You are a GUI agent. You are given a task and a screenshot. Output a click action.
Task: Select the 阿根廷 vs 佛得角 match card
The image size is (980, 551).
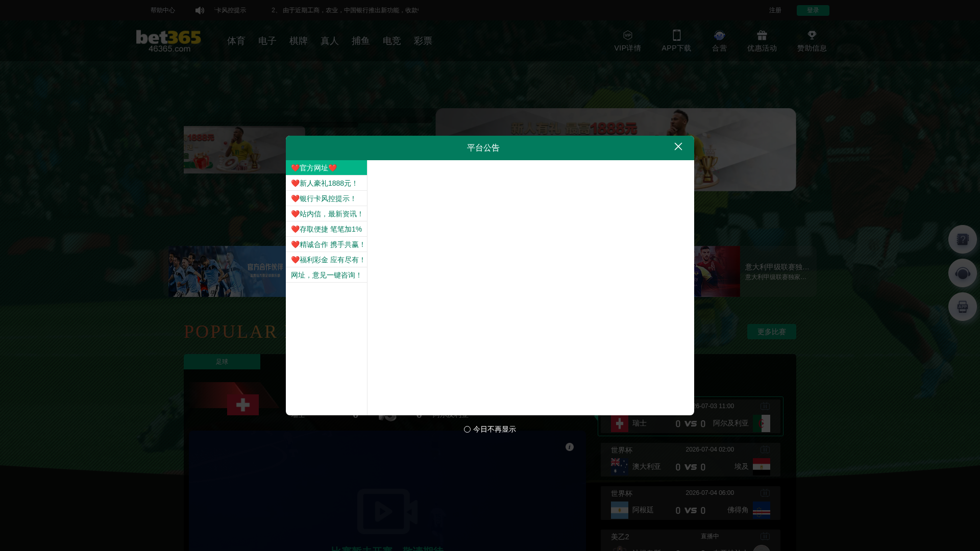tap(690, 503)
